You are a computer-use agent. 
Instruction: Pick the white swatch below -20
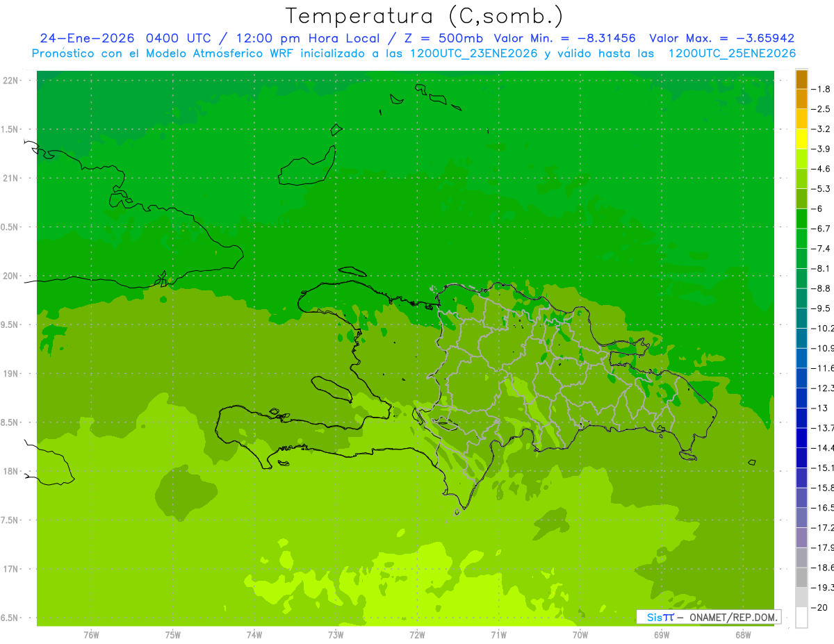tap(801, 618)
